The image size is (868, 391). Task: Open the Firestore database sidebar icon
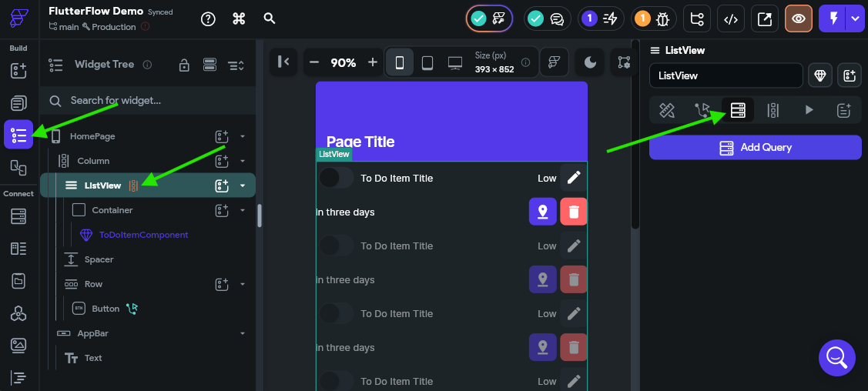point(18,216)
